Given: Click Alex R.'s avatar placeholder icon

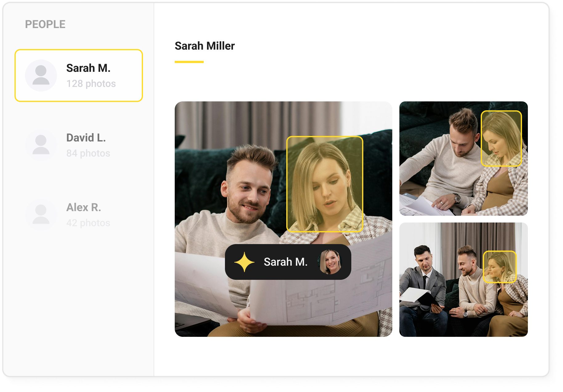Looking at the screenshot, I should tap(41, 215).
